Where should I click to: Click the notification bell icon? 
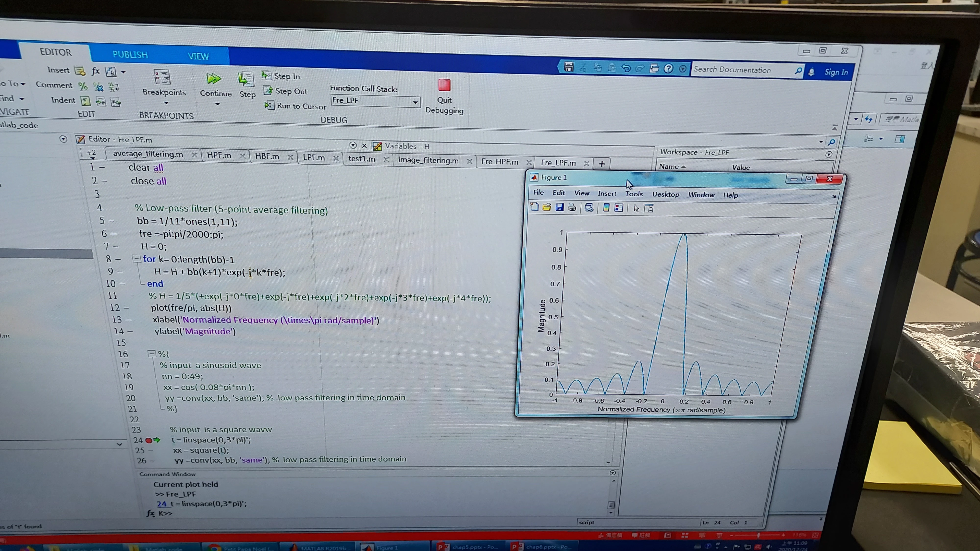(x=811, y=72)
